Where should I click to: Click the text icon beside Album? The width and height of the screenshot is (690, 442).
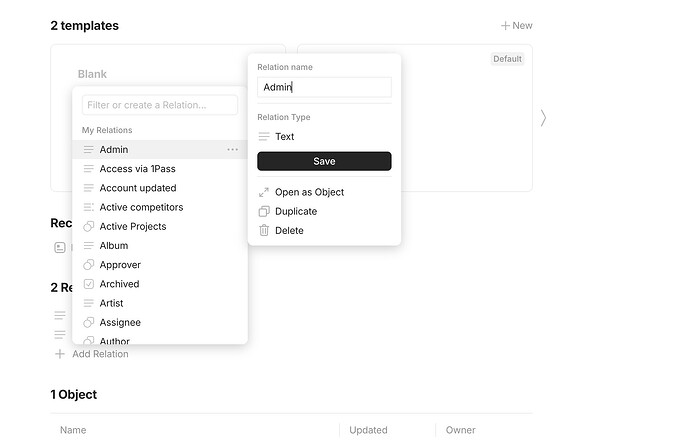88,246
